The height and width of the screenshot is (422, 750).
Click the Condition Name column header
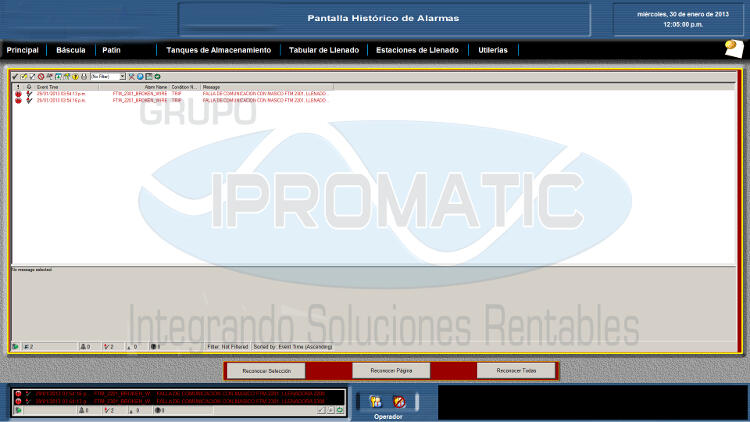coord(184,87)
